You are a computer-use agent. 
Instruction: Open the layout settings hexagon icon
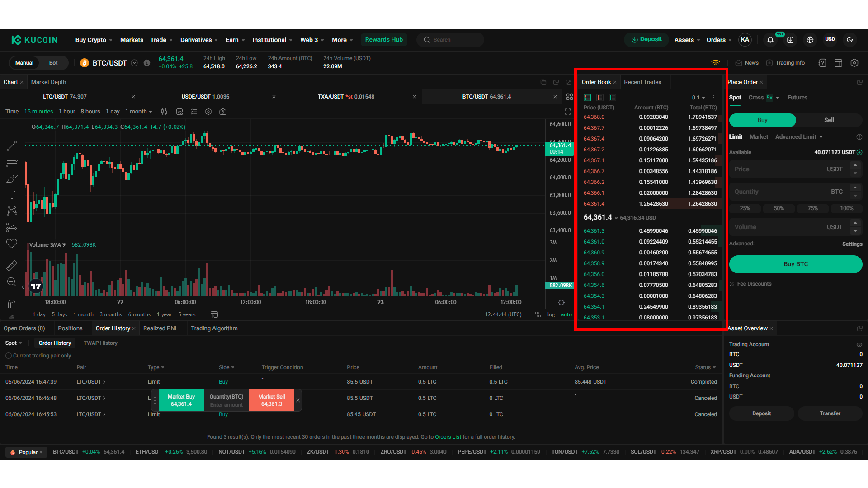854,63
